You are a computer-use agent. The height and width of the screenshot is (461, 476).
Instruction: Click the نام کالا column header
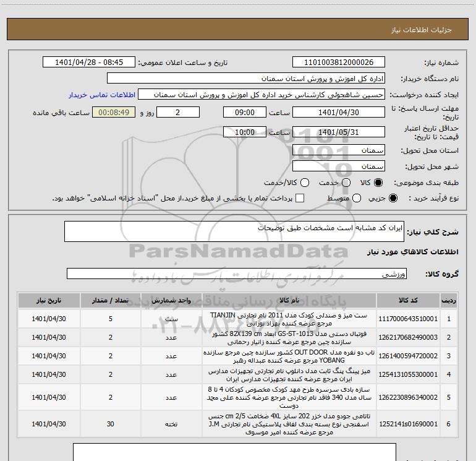point(289,301)
